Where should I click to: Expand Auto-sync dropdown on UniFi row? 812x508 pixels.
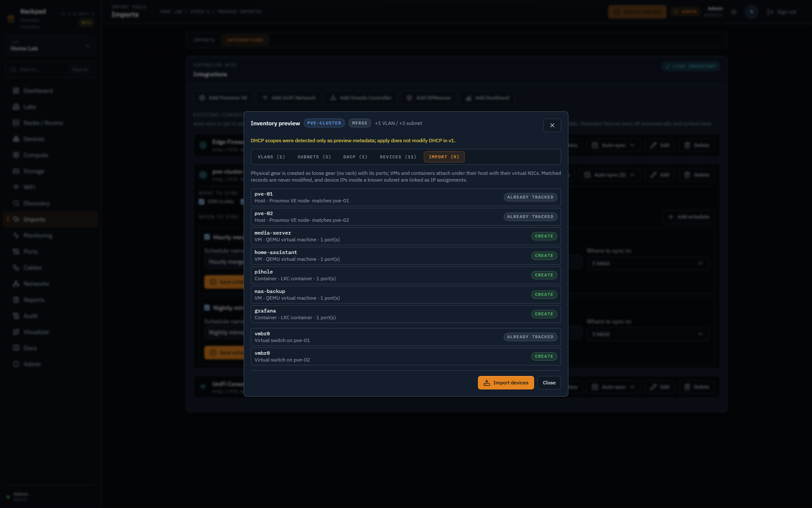pyautogui.click(x=613, y=387)
